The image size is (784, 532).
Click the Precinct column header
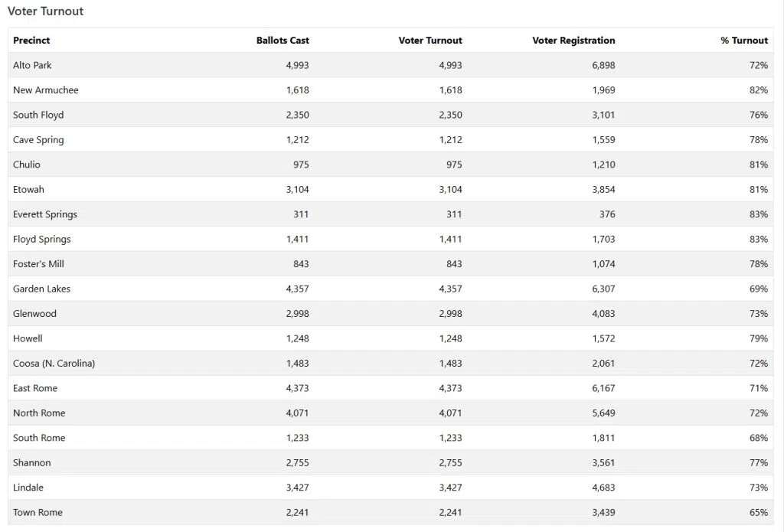(x=31, y=41)
